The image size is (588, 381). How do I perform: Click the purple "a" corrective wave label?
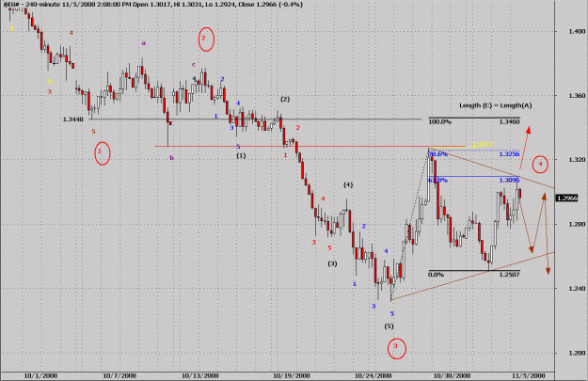point(143,43)
